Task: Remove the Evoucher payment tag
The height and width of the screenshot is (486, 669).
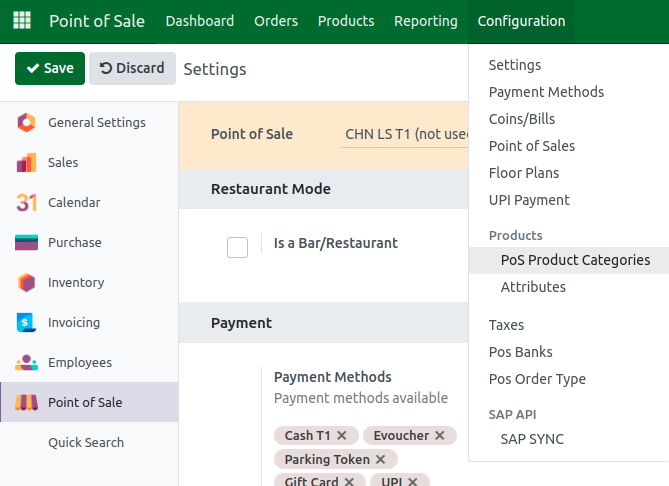Action: 439,436
